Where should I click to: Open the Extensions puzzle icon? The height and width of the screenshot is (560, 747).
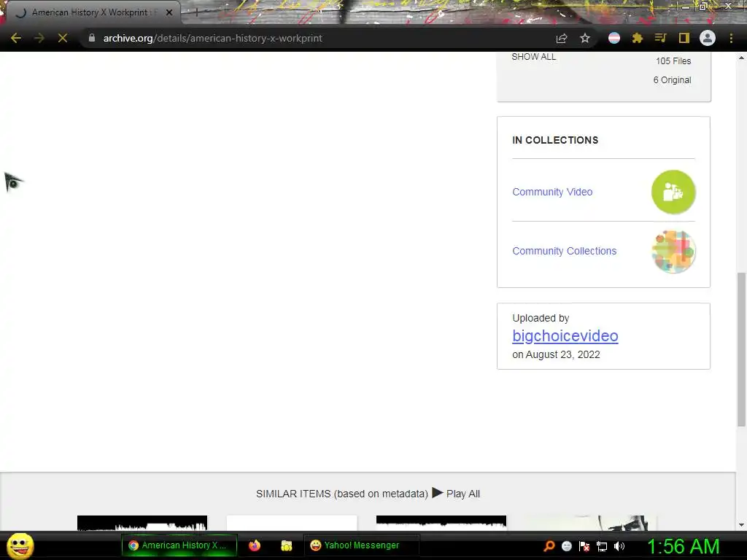(637, 38)
